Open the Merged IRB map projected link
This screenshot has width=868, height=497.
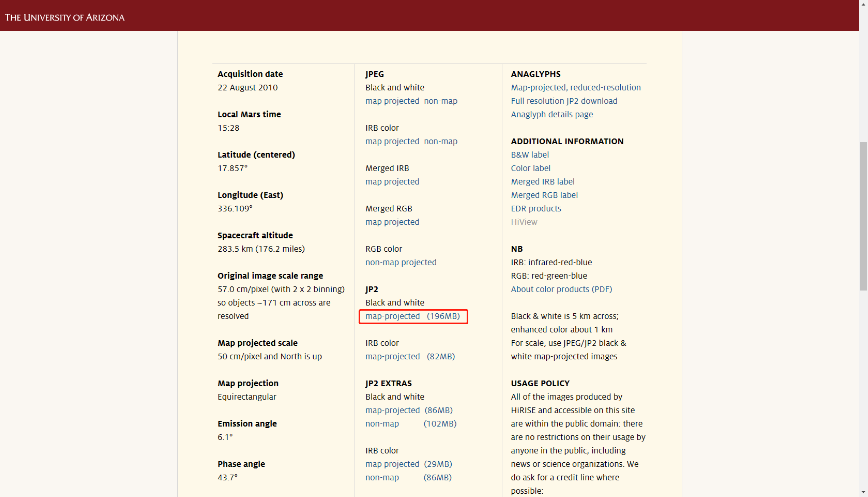(392, 182)
